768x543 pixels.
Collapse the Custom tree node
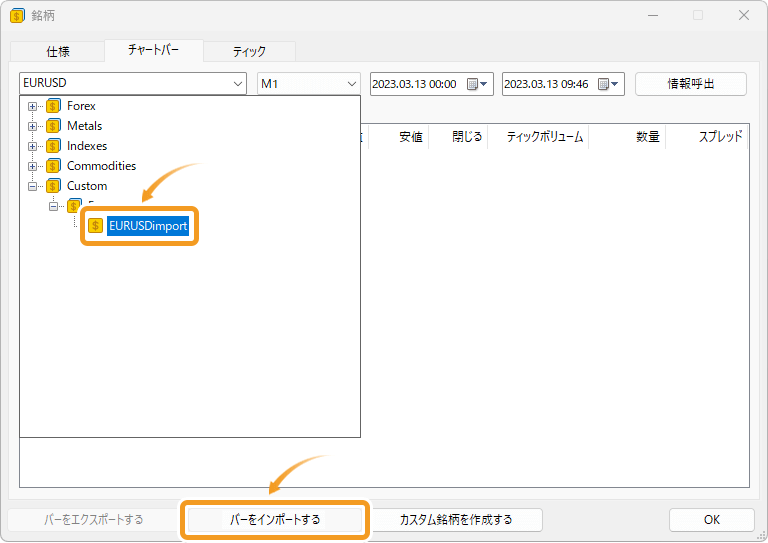32,187
